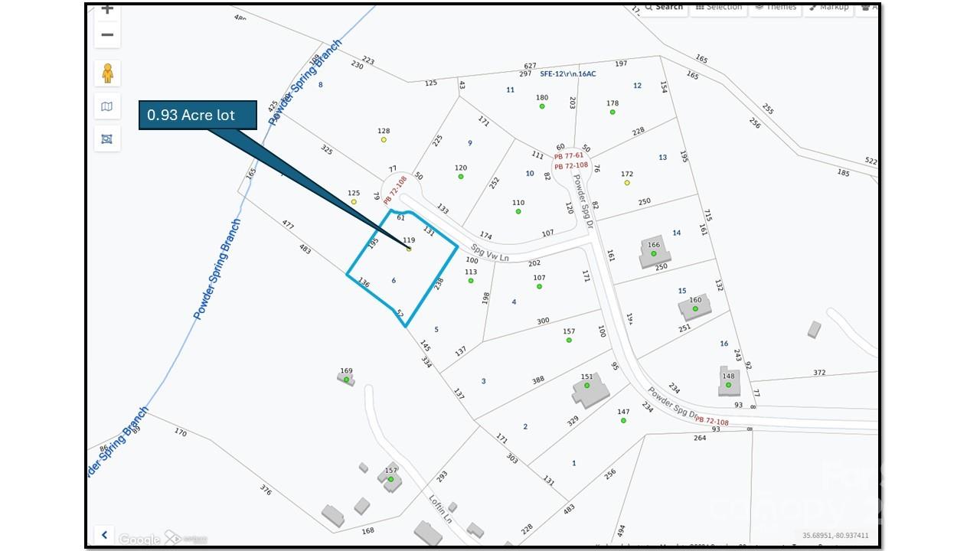The image size is (980, 551).
Task: Open the Markup tools menu
Action: pyautogui.click(x=828, y=8)
